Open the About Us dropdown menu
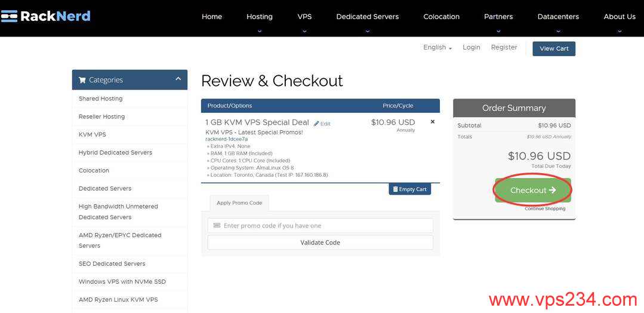This screenshot has width=644, height=313. [620, 17]
